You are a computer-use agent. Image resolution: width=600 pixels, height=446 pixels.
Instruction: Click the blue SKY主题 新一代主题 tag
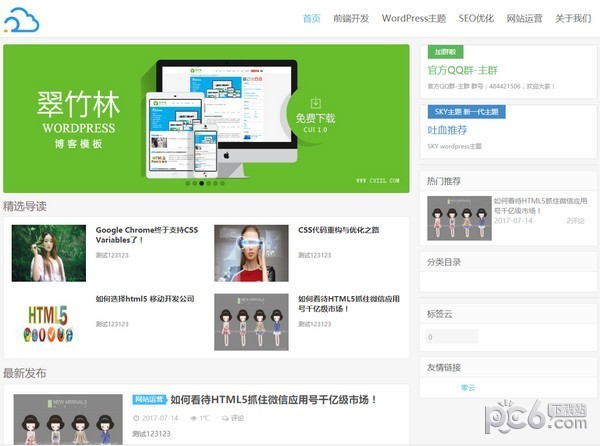466,112
